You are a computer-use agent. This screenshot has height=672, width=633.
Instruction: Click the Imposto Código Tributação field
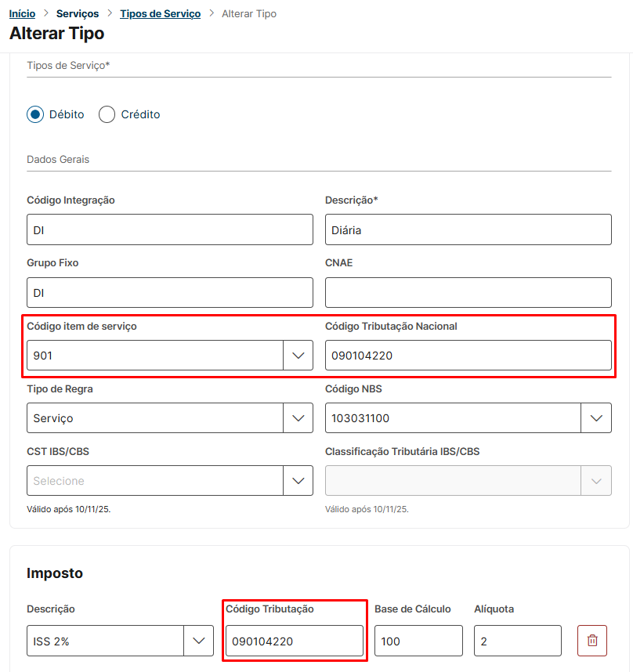pos(294,641)
